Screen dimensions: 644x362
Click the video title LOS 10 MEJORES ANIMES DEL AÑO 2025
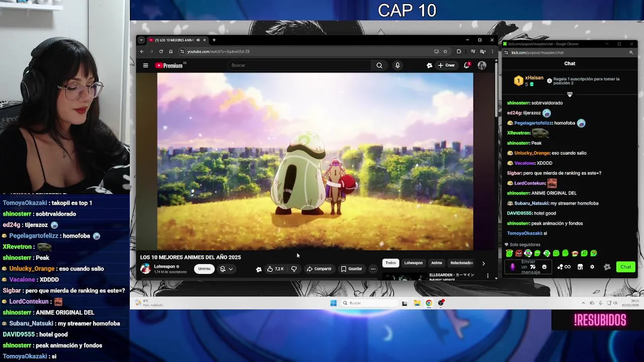pos(191,257)
